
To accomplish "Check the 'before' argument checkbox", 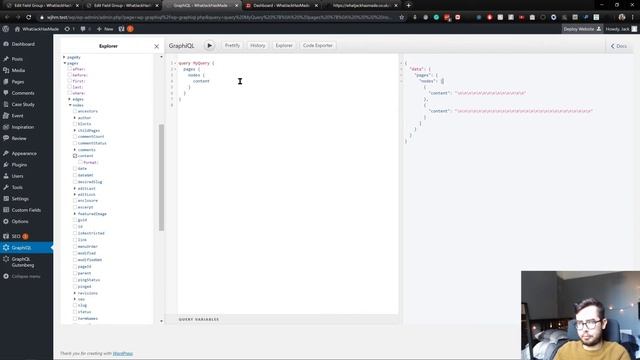I will (70, 75).
